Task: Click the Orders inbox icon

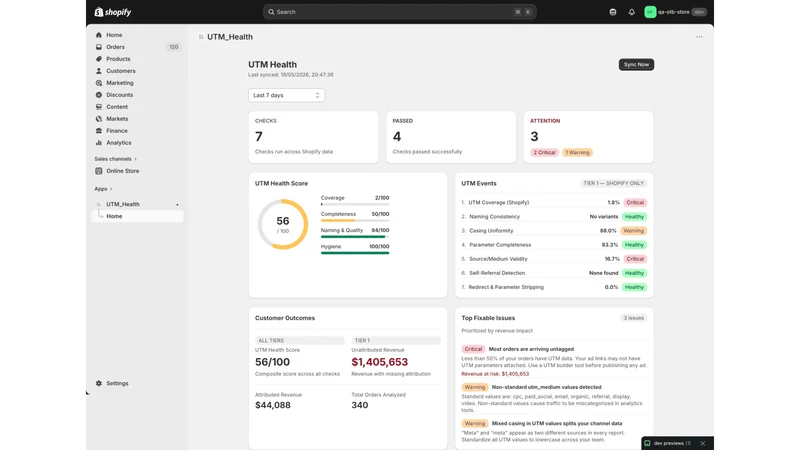Action: coord(99,47)
